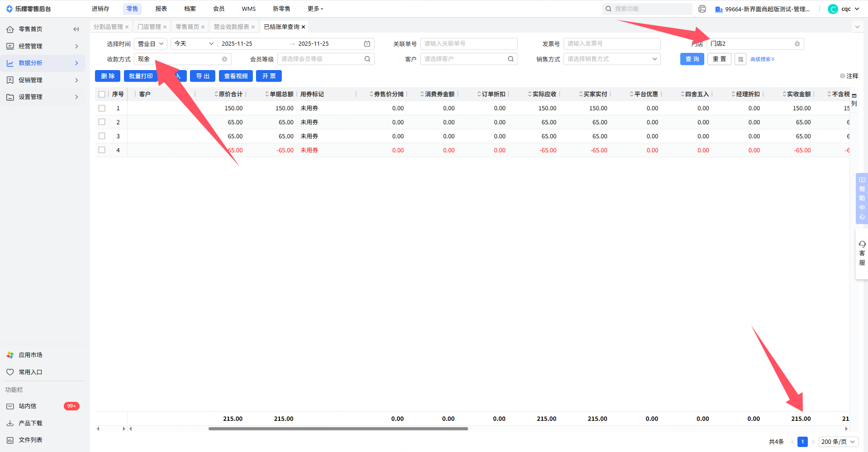
Task: Close the 营业收款报表 tab
Action: pyautogui.click(x=253, y=27)
